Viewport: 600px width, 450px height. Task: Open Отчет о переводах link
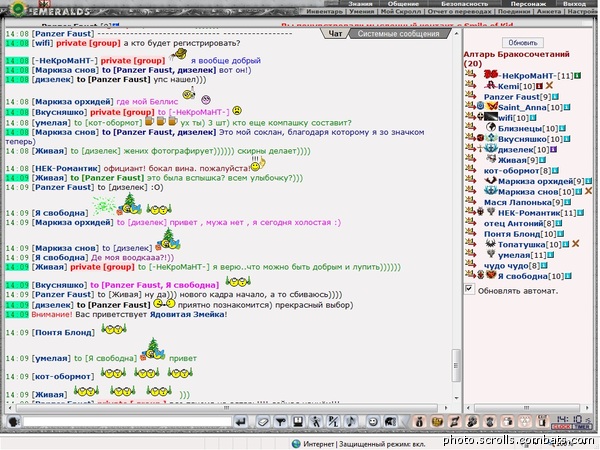(460, 12)
